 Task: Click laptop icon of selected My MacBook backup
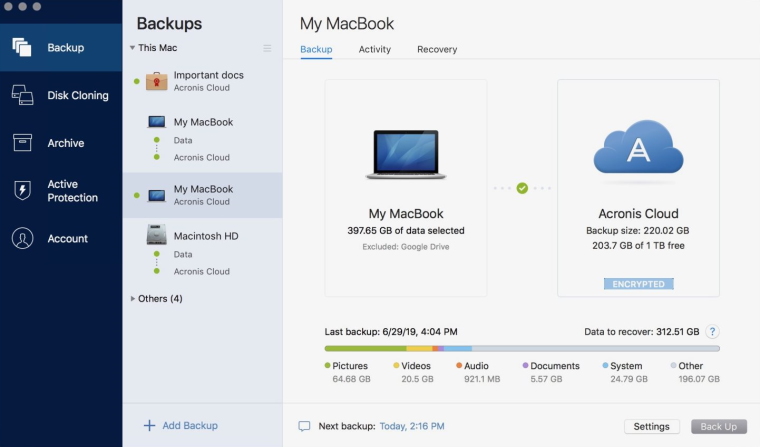point(157,195)
